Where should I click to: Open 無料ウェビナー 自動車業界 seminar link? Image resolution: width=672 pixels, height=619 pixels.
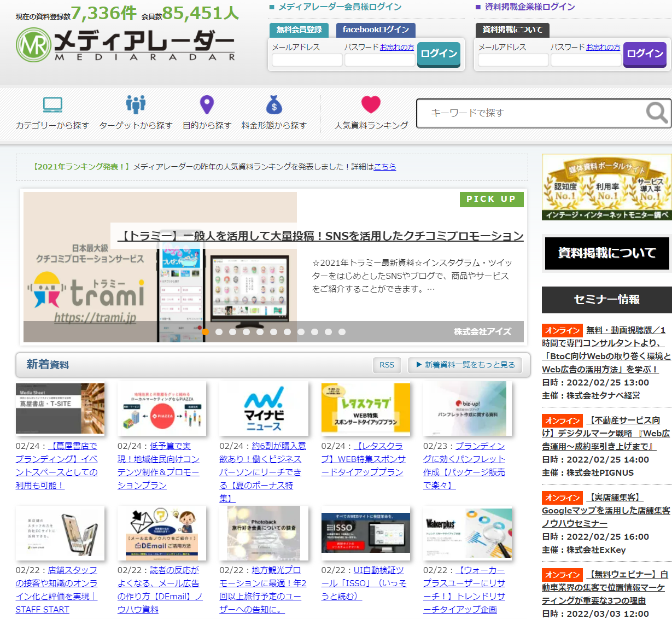pyautogui.click(x=605, y=588)
